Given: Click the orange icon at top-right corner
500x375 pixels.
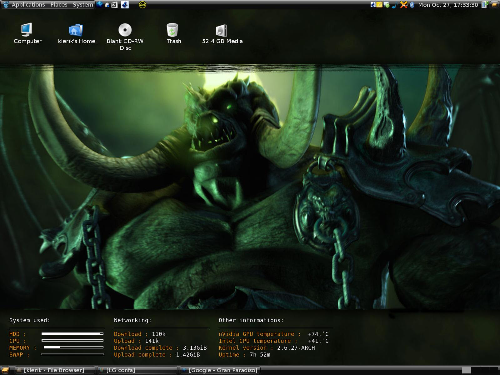Looking at the screenshot, I should point(495,5).
